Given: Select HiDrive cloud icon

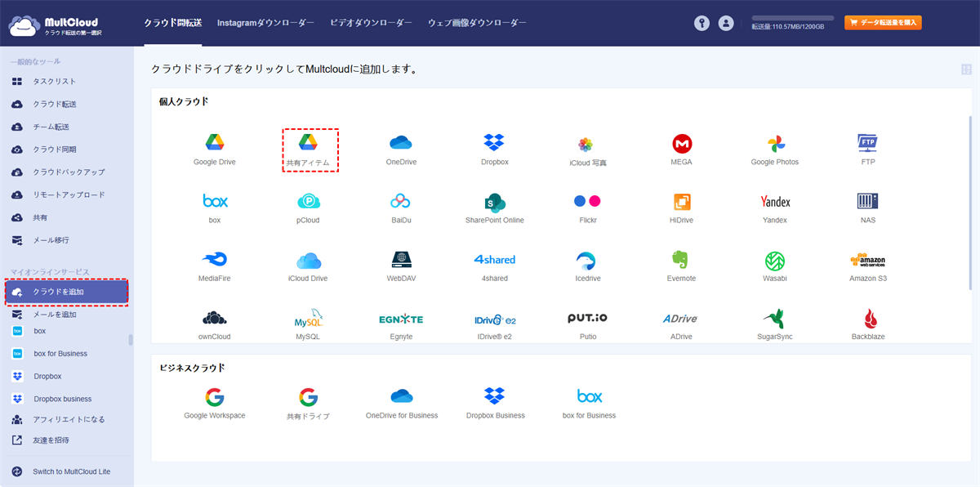Looking at the screenshot, I should (x=682, y=202).
